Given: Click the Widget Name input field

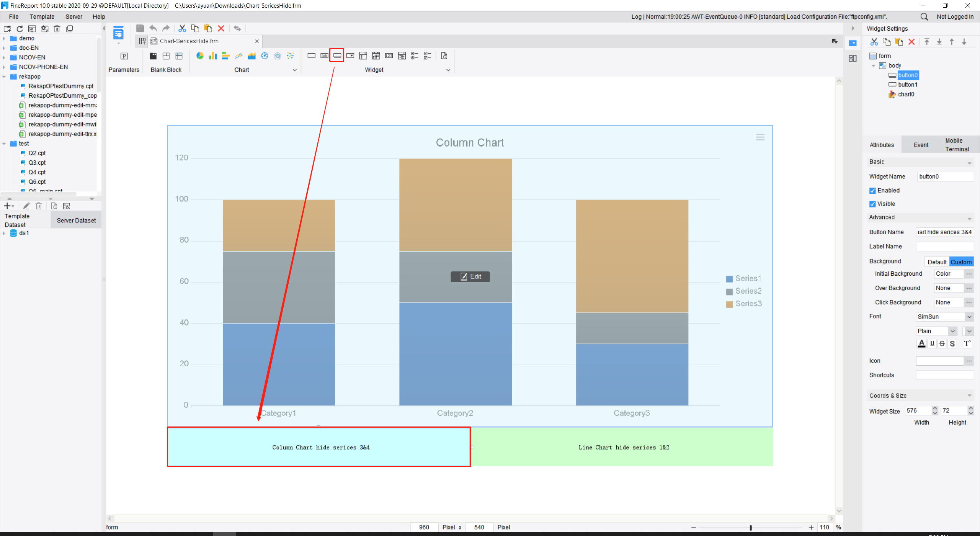Looking at the screenshot, I should [945, 176].
